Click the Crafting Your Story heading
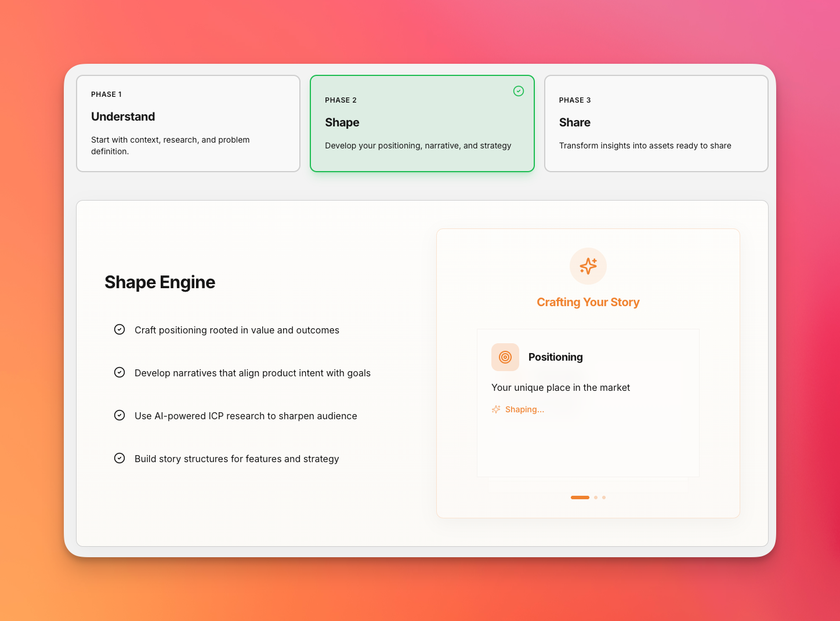The height and width of the screenshot is (621, 840). [588, 302]
